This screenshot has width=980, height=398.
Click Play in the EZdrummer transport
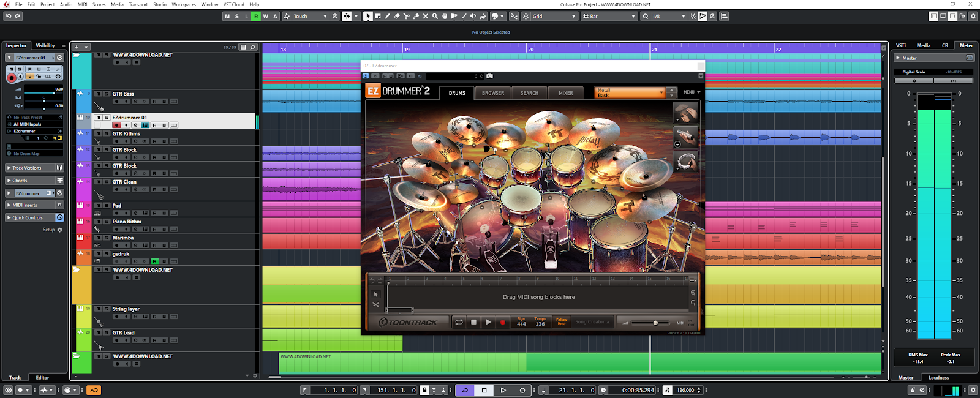click(x=488, y=322)
